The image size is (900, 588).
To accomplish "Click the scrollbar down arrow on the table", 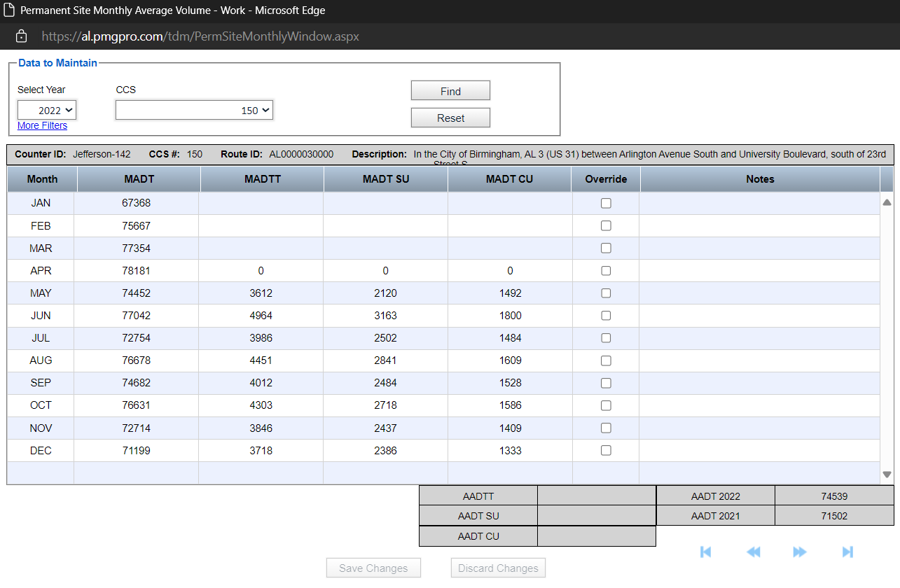I will pyautogui.click(x=887, y=474).
